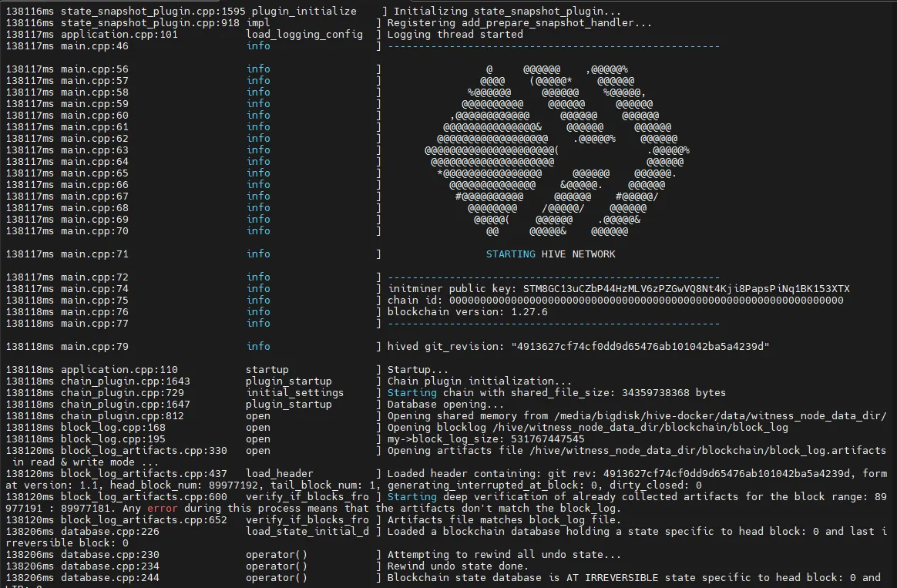Click 'main.cpp:71' source reference

[x=94, y=254]
